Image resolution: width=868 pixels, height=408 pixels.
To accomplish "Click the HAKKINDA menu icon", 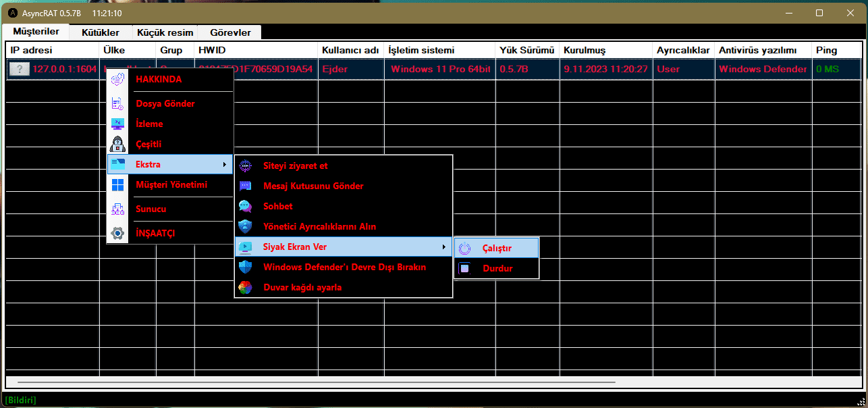I will (117, 79).
